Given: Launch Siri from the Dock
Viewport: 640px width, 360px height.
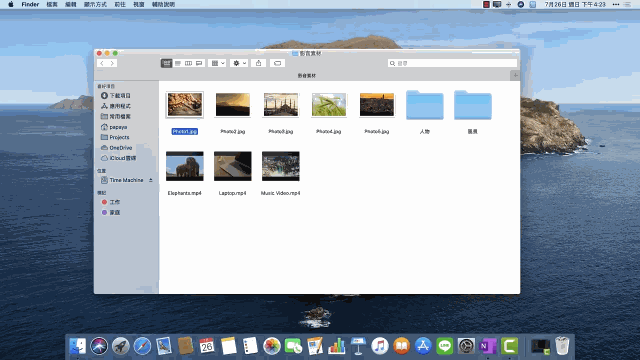Looking at the screenshot, I should tap(99, 346).
